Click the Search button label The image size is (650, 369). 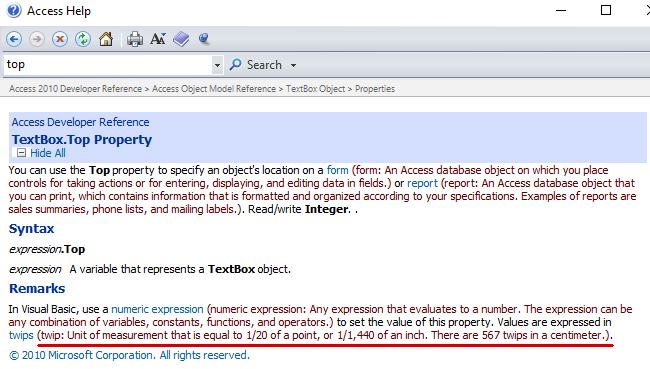[264, 65]
